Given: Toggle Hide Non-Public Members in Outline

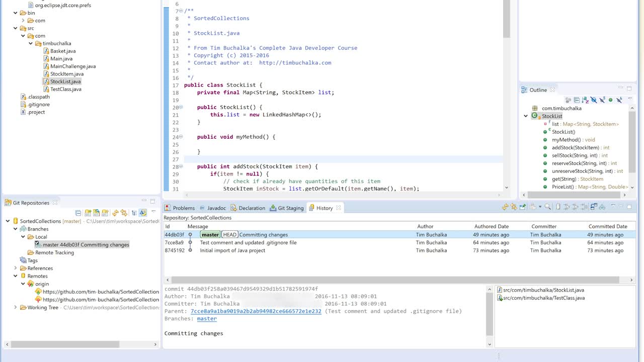Looking at the screenshot, I should [x=610, y=100].
